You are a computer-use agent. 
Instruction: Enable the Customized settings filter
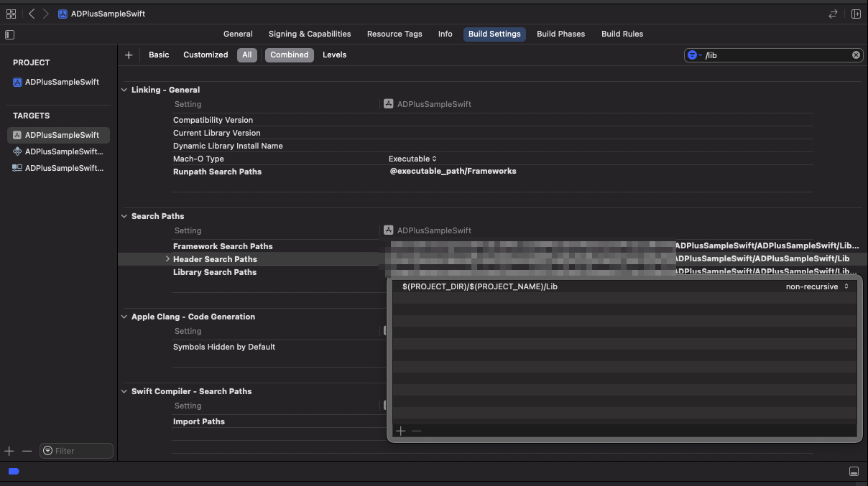point(206,55)
